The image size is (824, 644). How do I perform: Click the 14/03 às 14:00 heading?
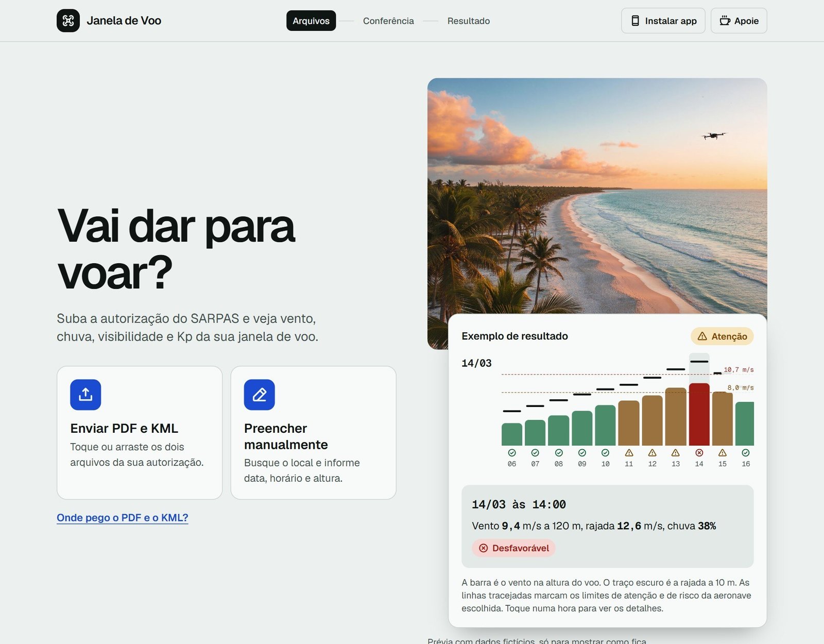[x=519, y=504]
